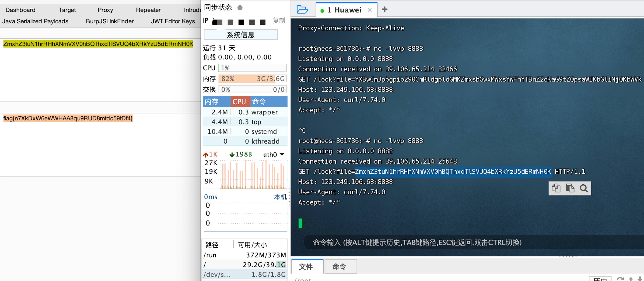This screenshot has height=281, width=644.
Task: Click the search magnifier in terminal popup
Action: click(x=584, y=188)
